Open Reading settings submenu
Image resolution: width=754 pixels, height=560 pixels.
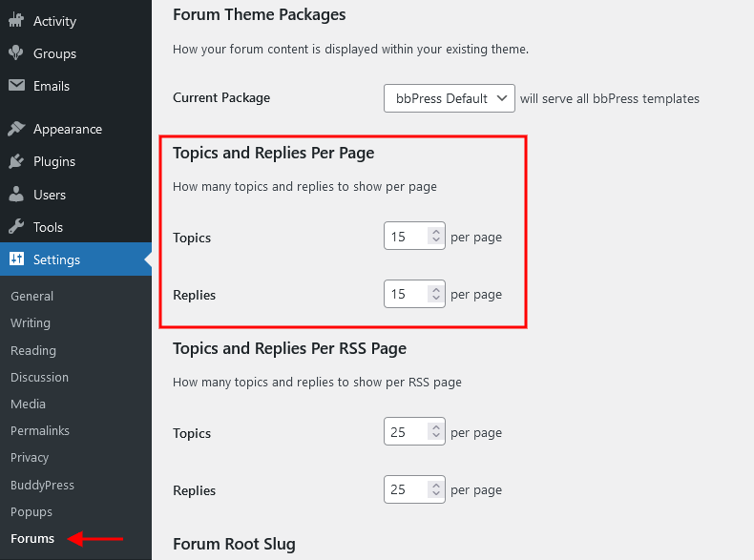33,350
